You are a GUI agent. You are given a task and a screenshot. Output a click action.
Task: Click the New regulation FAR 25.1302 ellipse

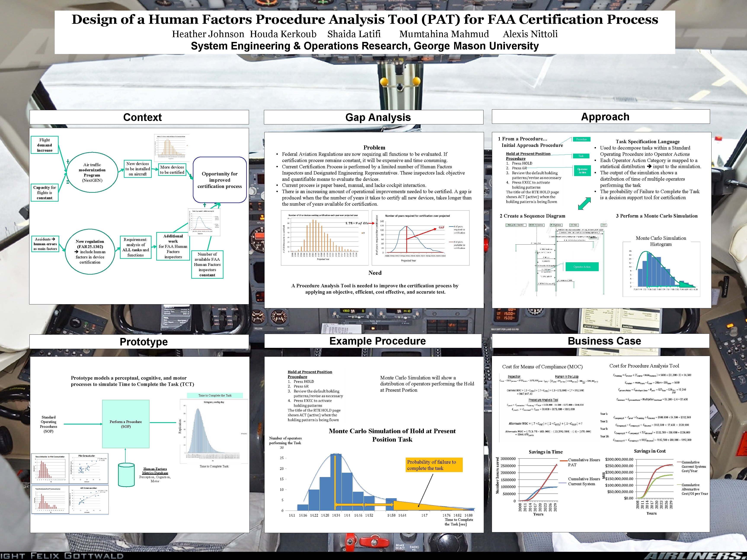point(90,251)
